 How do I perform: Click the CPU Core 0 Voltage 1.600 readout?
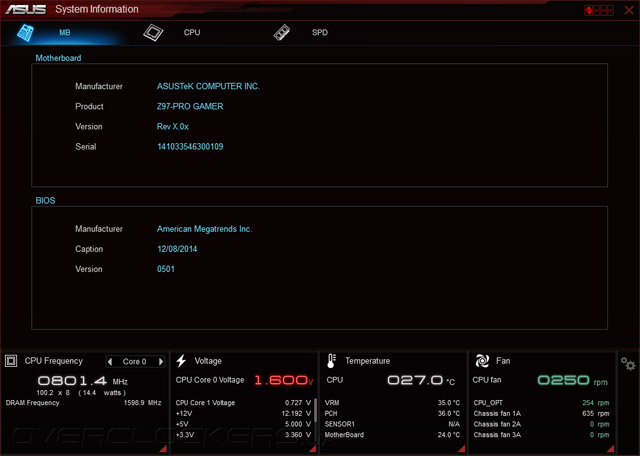tap(283, 380)
